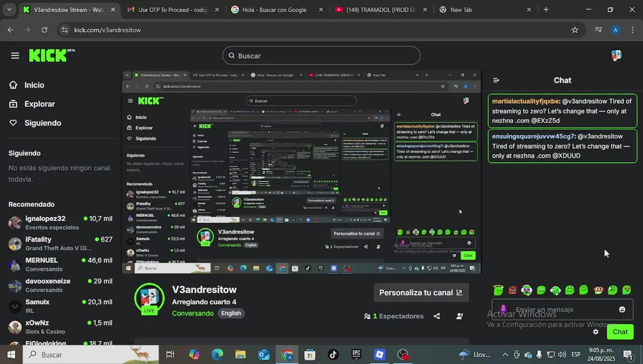Open Epic Games launcher from taskbar
Image resolution: width=643 pixels, height=364 pixels.
tap(356, 355)
